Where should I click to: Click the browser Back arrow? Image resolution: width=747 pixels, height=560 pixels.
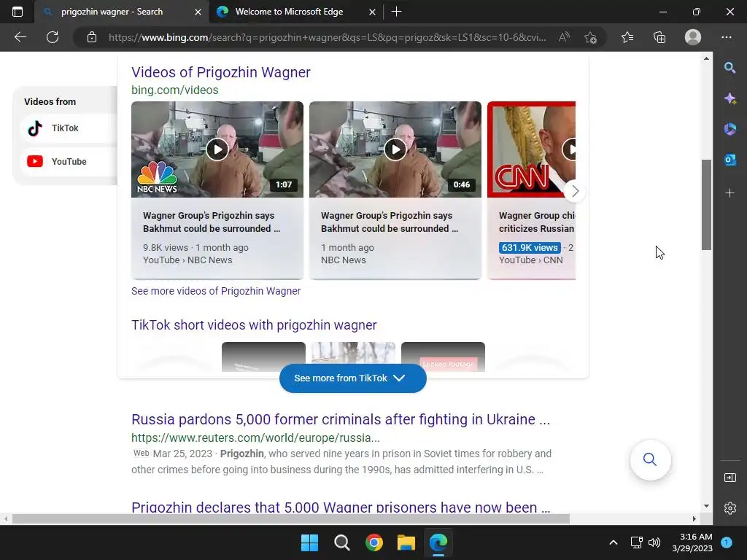(x=20, y=37)
